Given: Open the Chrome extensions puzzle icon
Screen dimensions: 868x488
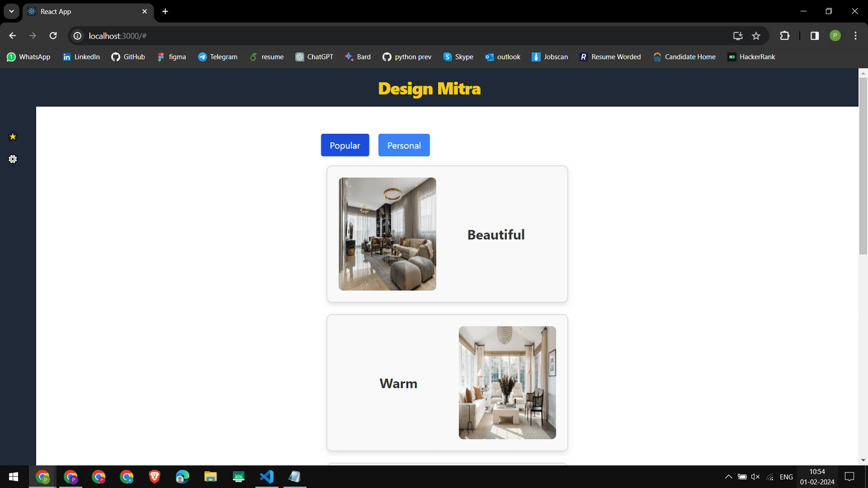Looking at the screenshot, I should [784, 36].
